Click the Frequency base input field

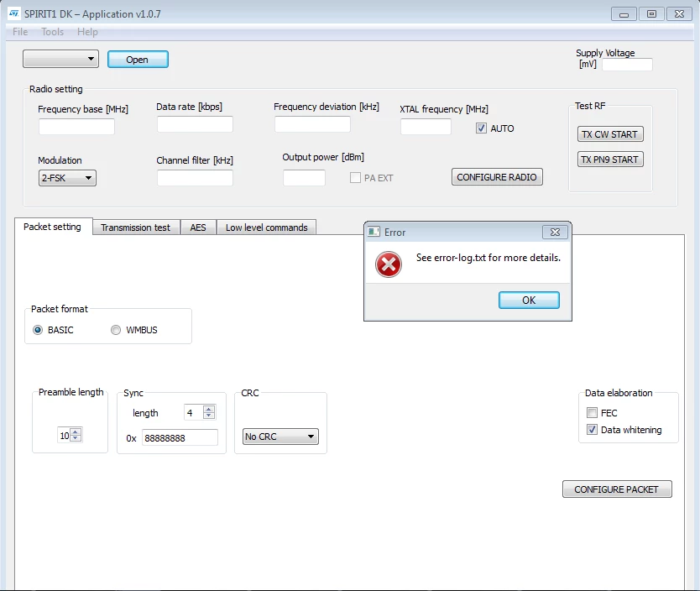pos(76,127)
